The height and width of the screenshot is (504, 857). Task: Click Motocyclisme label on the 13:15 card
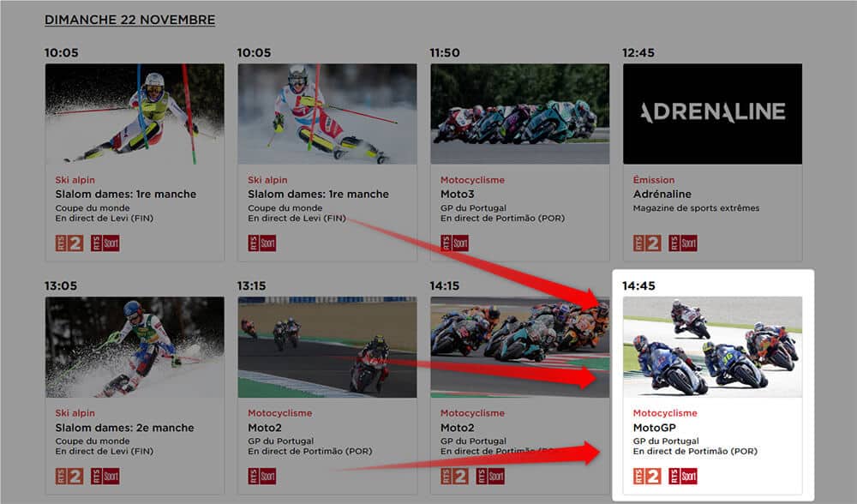280,413
